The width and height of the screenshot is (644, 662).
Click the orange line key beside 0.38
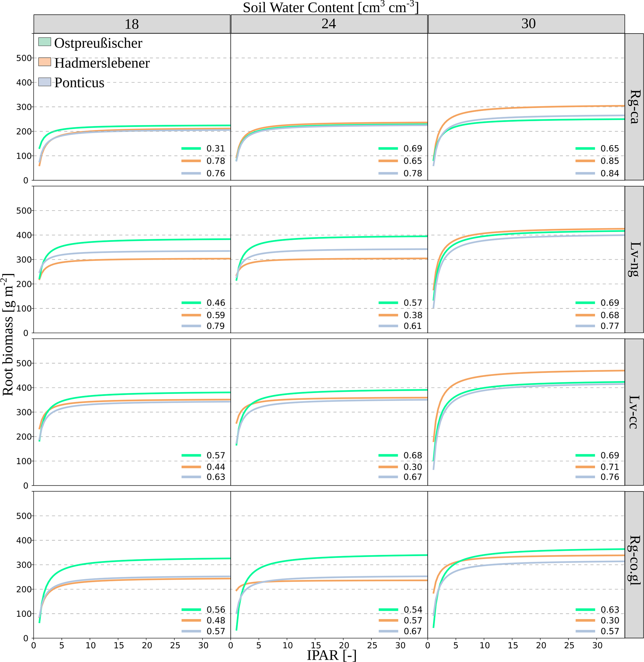click(x=388, y=315)
